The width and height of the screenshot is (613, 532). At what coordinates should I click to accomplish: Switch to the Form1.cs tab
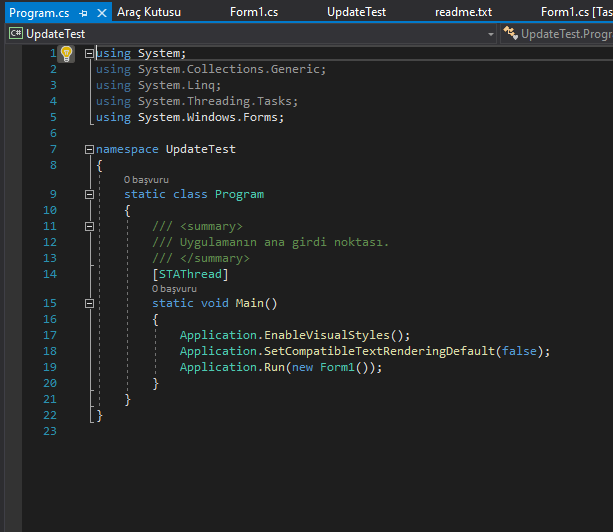click(x=254, y=12)
